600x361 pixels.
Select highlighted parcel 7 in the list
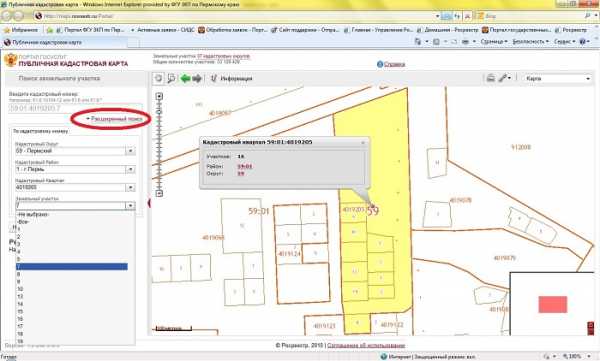tap(72, 266)
